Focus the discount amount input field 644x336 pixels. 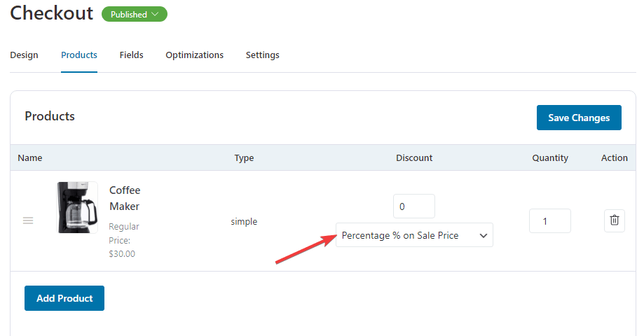(x=414, y=206)
